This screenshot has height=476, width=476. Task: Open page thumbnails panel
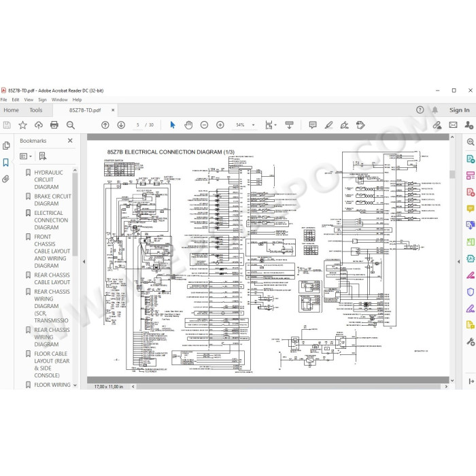pos(6,146)
